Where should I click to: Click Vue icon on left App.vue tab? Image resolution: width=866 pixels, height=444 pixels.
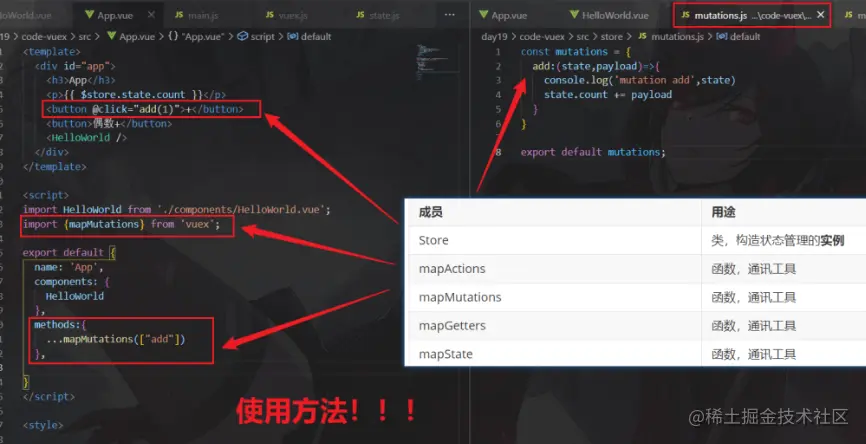pos(89,15)
